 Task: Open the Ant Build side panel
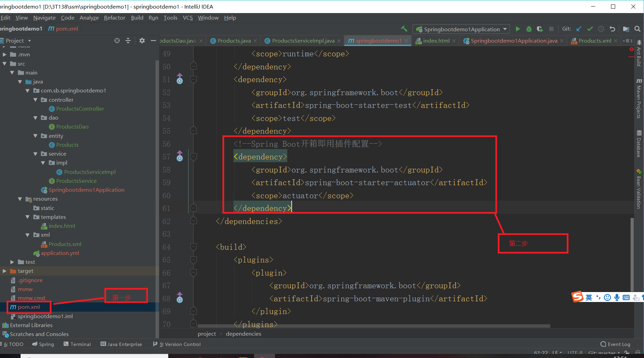click(x=639, y=53)
